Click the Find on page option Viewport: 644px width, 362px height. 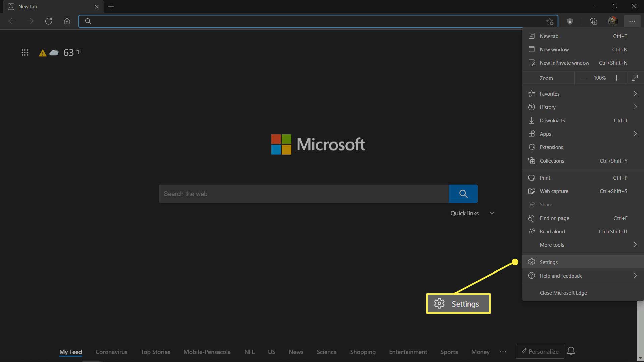click(x=554, y=218)
